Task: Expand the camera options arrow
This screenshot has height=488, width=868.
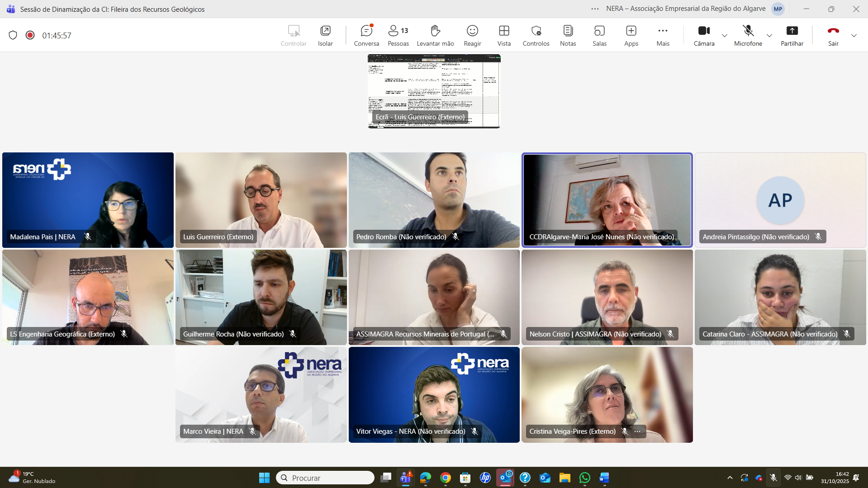Action: pyautogui.click(x=725, y=36)
